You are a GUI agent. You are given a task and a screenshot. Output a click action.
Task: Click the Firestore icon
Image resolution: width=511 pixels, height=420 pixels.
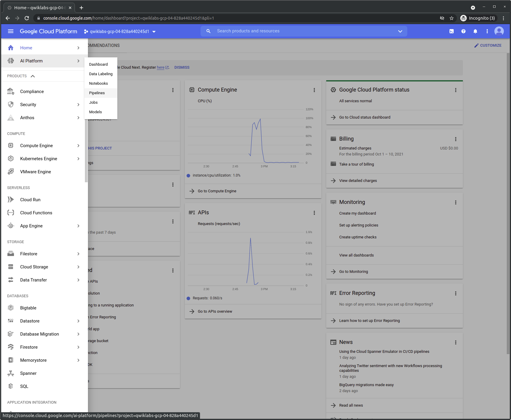click(x=11, y=347)
